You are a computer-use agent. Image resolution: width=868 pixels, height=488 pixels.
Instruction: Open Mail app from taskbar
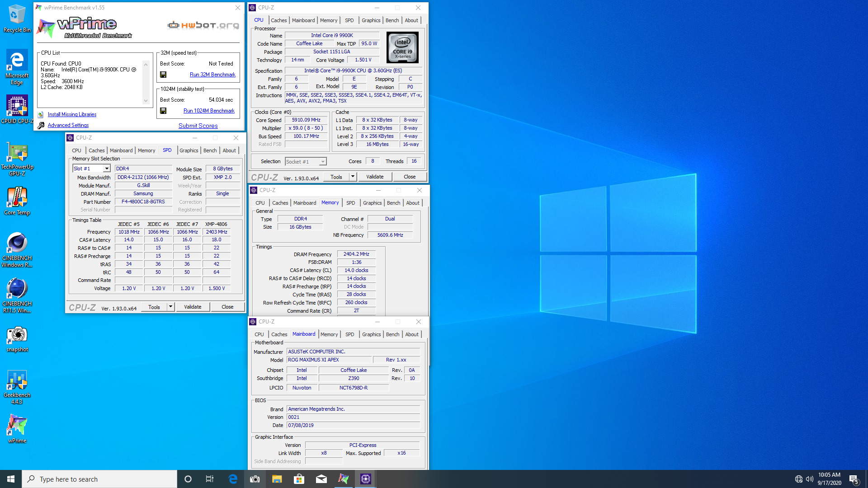coord(321,479)
